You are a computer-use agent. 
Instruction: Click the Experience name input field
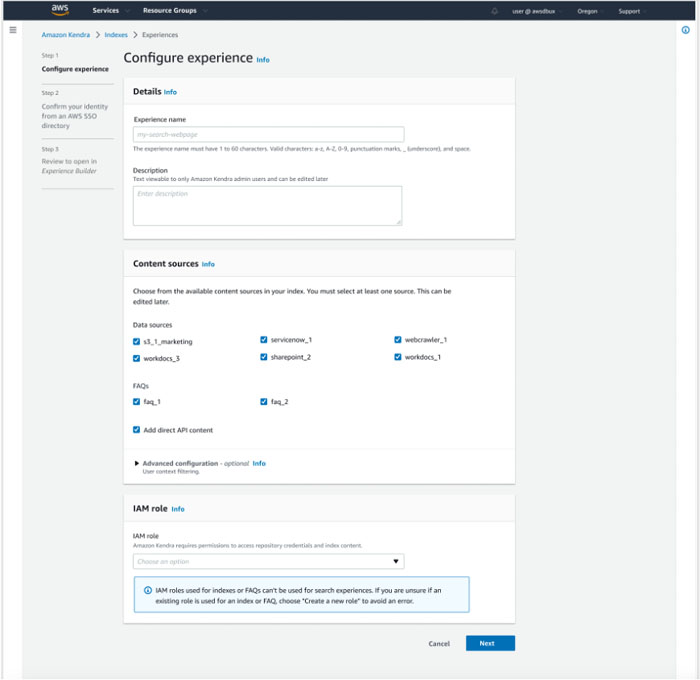[268, 134]
